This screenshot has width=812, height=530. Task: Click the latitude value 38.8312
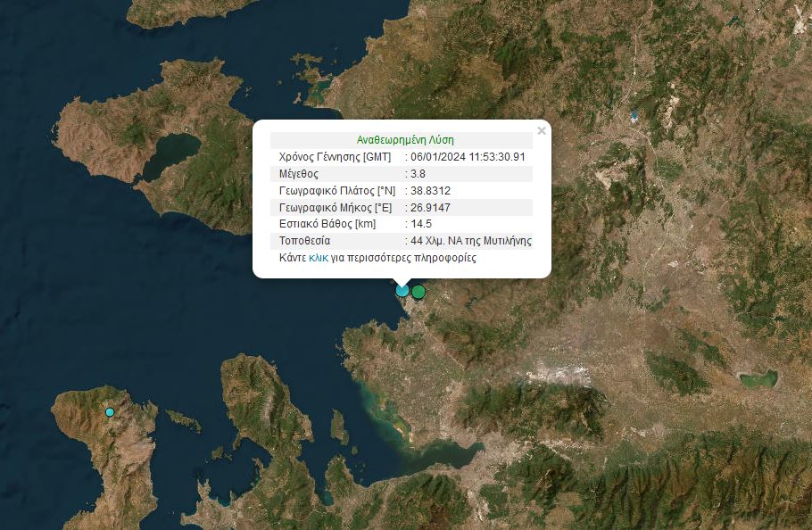[x=430, y=191]
